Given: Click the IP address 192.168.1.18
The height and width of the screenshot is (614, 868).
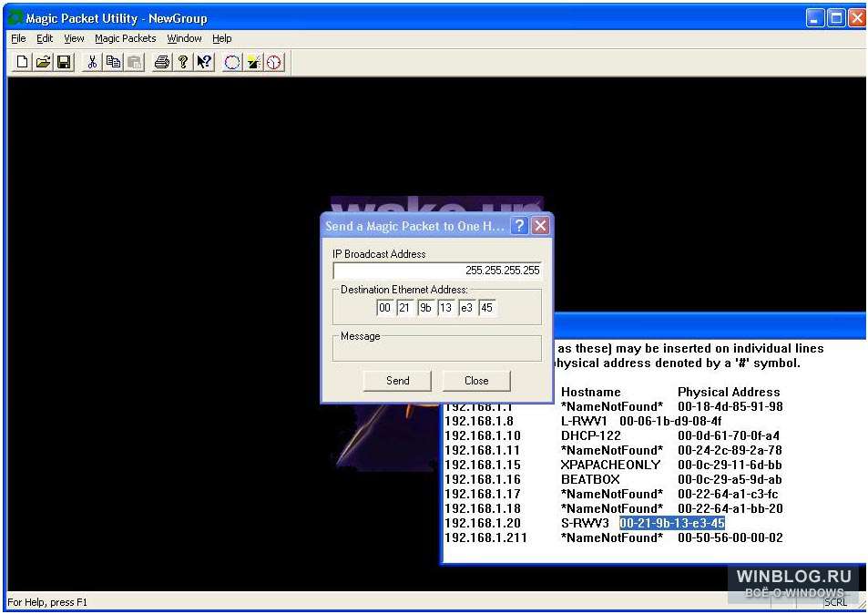Looking at the screenshot, I should click(x=483, y=508).
